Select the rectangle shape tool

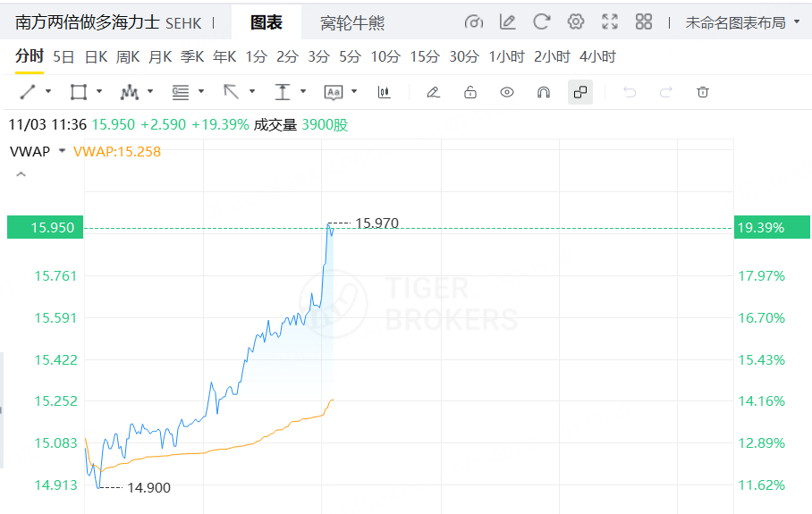click(78, 91)
